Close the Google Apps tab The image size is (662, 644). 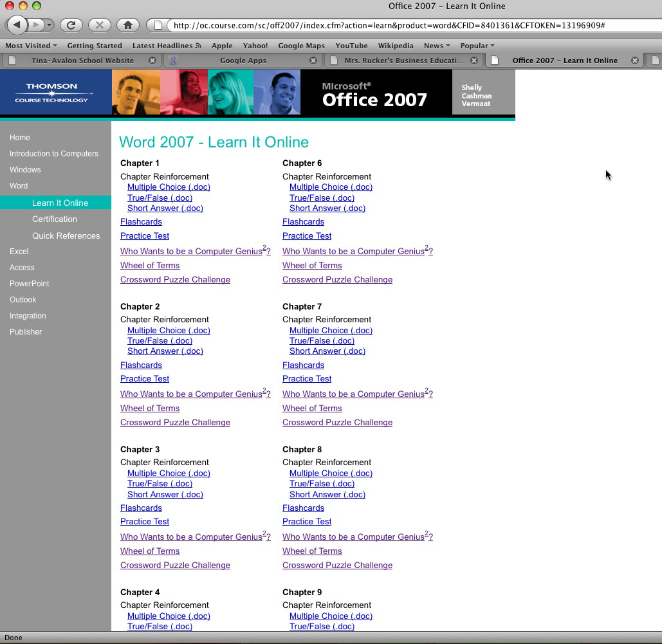point(313,60)
